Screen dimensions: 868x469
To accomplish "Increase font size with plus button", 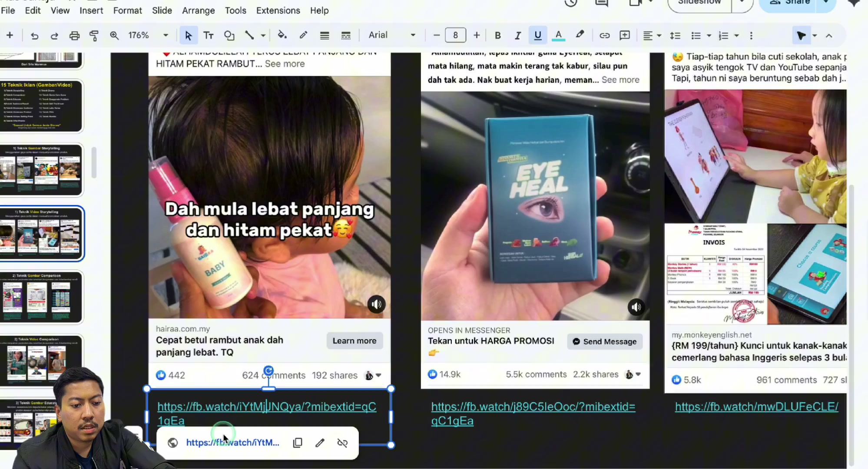I will pyautogui.click(x=477, y=35).
